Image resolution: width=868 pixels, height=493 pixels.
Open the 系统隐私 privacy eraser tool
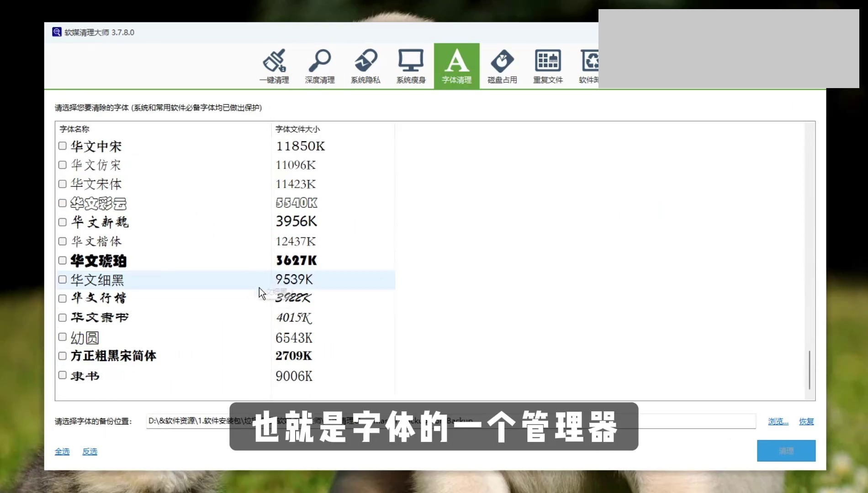365,66
